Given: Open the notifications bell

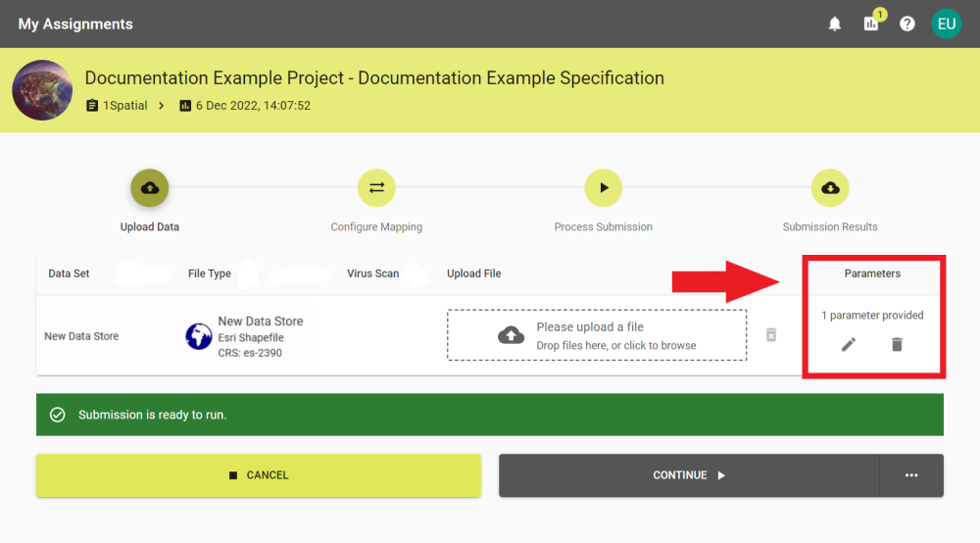Looking at the screenshot, I should coord(834,24).
